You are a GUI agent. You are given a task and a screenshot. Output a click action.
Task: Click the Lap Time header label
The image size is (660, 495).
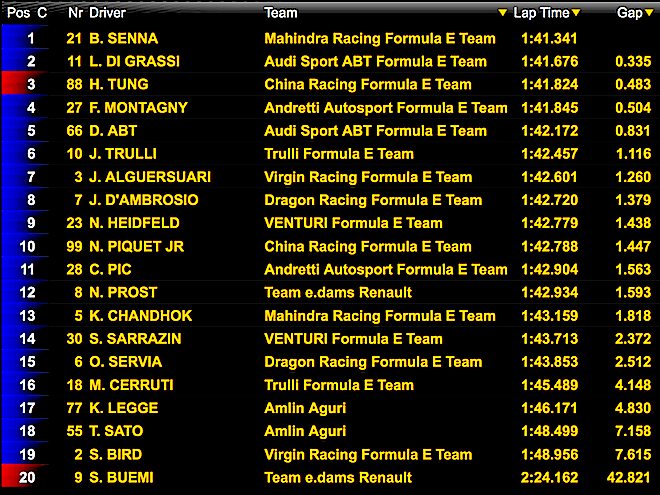pos(540,13)
